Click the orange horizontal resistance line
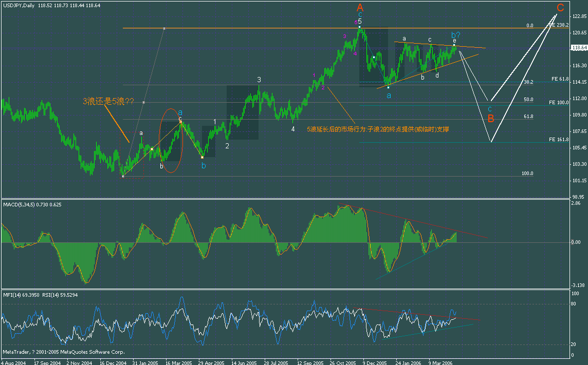Screen dimensions: 588x365 pyautogui.click(x=308, y=27)
